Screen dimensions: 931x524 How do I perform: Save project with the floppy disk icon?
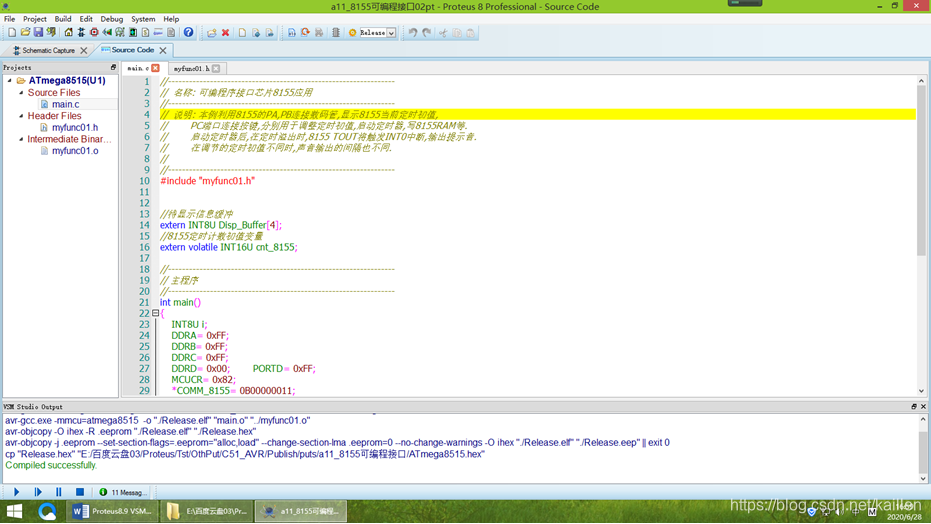pos(38,33)
